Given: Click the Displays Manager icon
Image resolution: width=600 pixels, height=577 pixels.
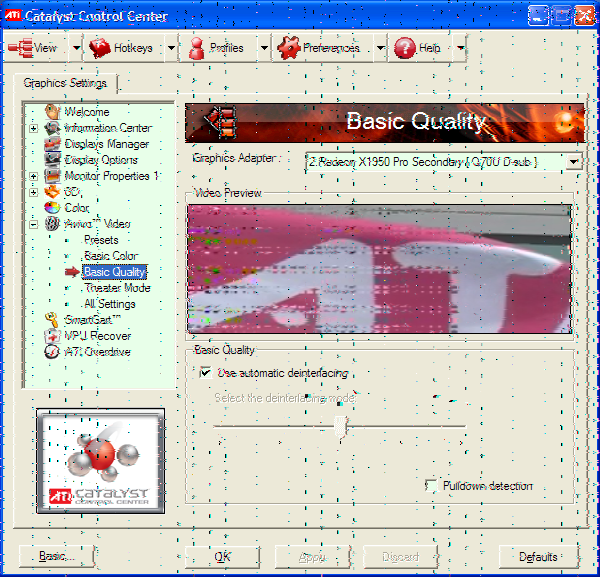Looking at the screenshot, I should 52,144.
